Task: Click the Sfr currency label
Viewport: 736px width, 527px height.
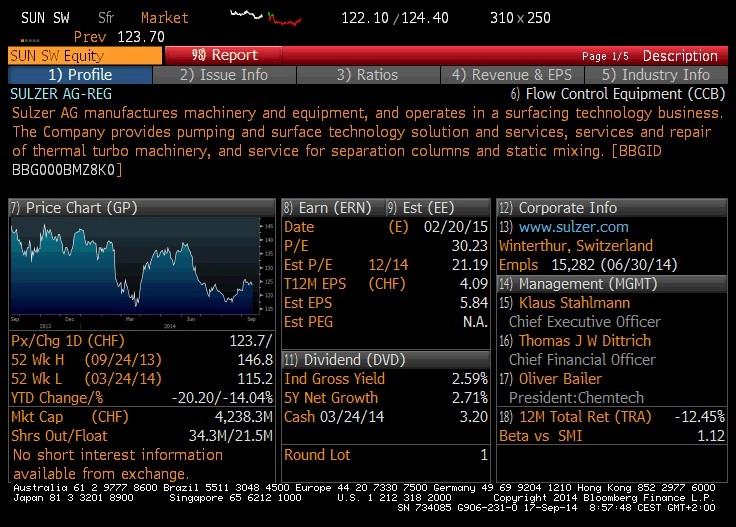Action: point(106,18)
